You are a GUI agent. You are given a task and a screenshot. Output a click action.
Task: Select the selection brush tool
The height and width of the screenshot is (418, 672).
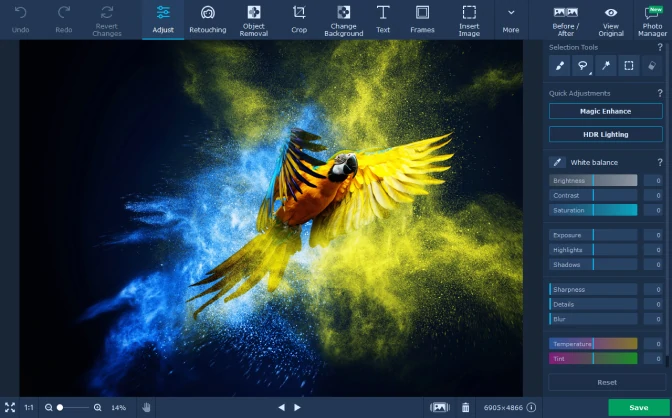click(x=560, y=66)
